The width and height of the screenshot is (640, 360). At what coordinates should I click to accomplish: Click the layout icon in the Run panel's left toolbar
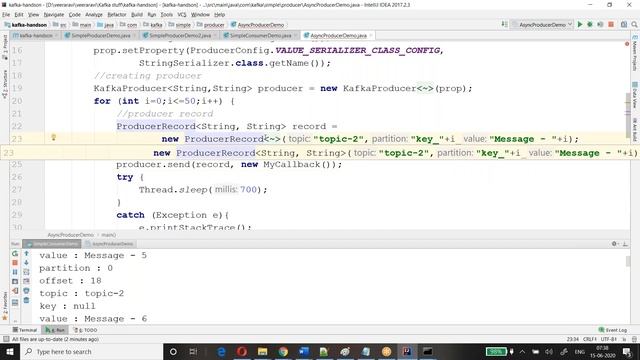pos(15,302)
